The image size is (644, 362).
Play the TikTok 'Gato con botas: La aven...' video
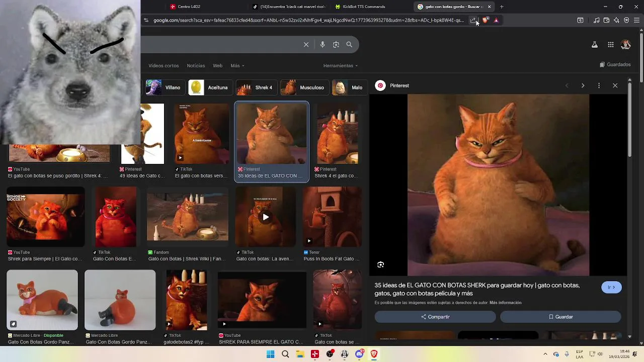pyautogui.click(x=265, y=217)
